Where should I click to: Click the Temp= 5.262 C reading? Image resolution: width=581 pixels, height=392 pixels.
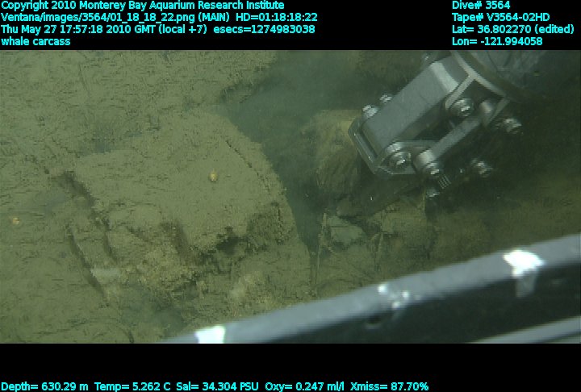(132, 386)
